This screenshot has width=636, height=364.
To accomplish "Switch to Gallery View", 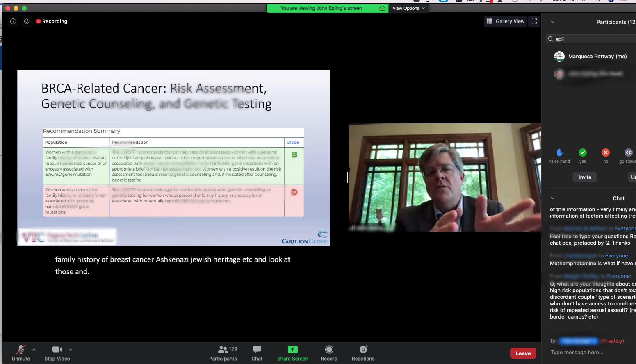I will 505,21.
